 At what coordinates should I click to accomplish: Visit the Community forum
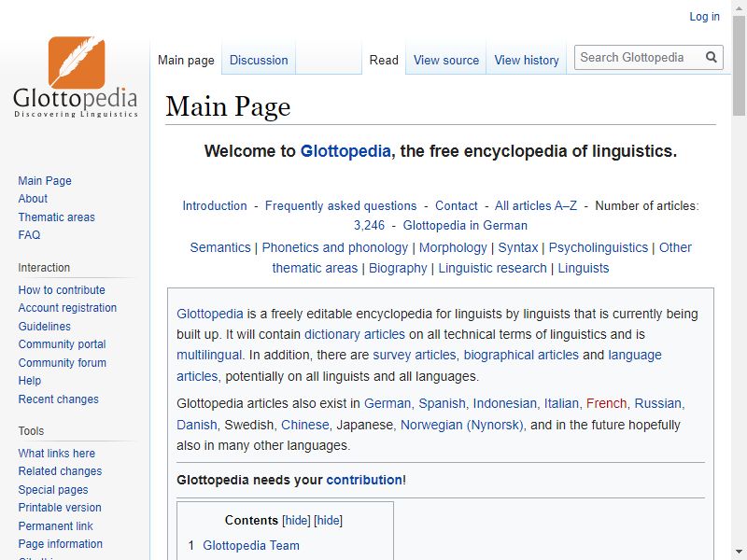click(x=62, y=363)
